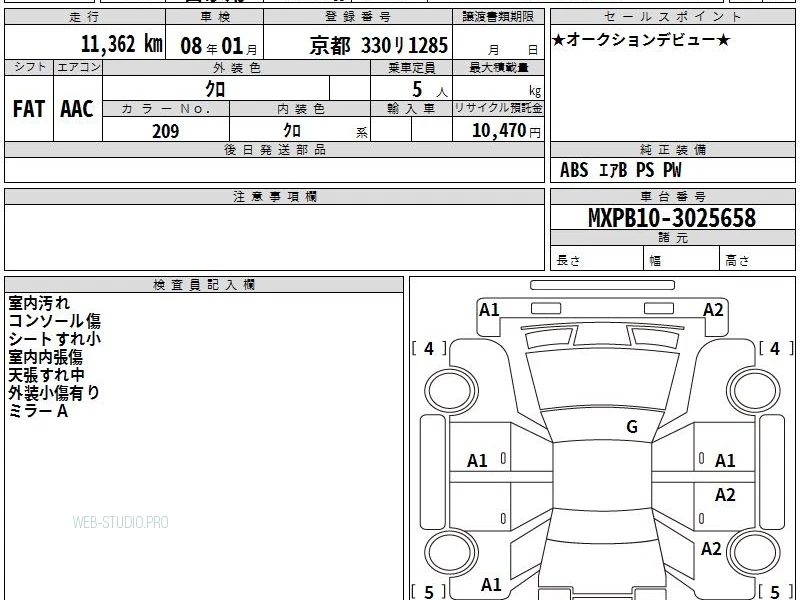This screenshot has width=800, height=600.
Task: Select interior color value クロ under 内装色
Action: [x=292, y=131]
